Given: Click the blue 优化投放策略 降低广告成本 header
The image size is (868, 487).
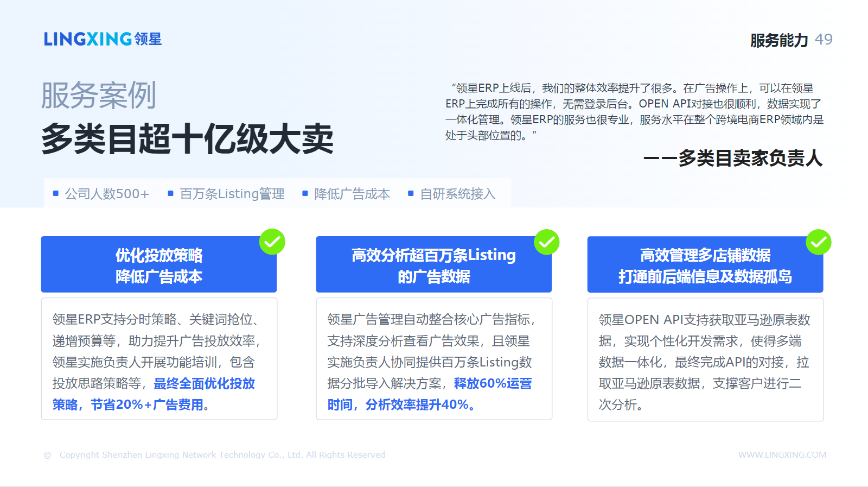Looking at the screenshot, I should (x=159, y=264).
